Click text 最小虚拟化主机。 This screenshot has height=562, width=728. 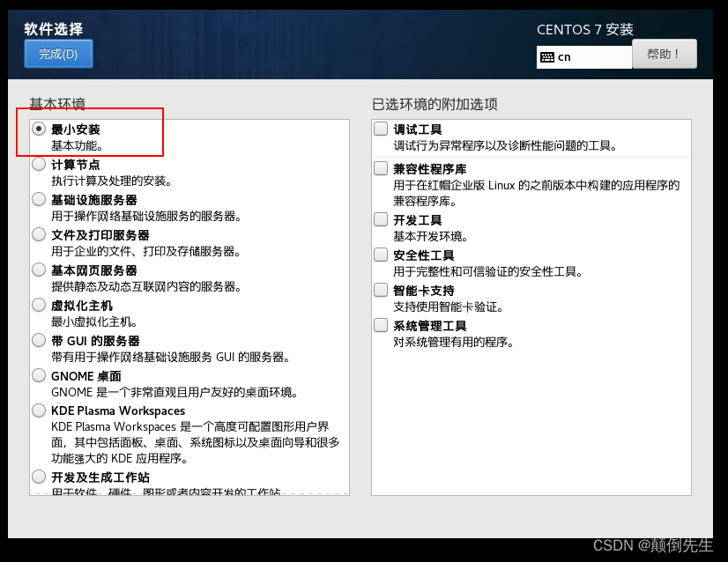[94, 322]
